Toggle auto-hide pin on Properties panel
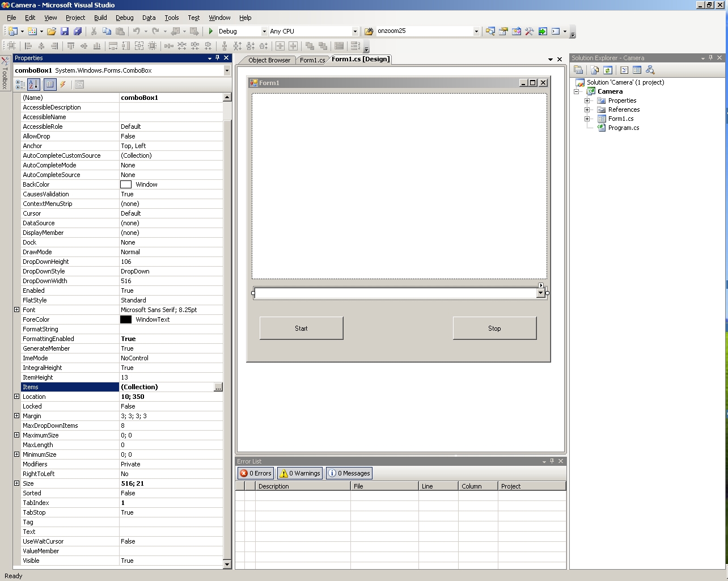 click(x=217, y=58)
